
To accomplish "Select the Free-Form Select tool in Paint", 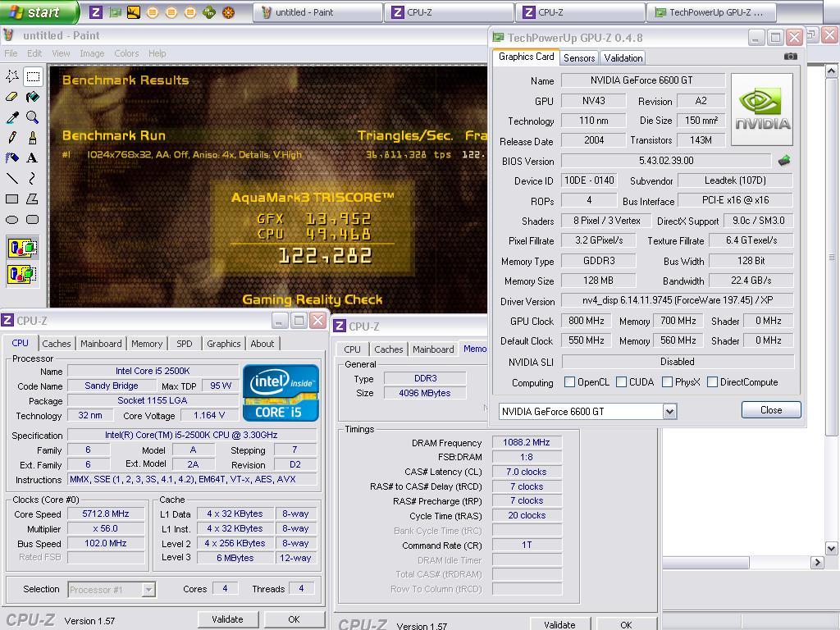I will 11,76.
